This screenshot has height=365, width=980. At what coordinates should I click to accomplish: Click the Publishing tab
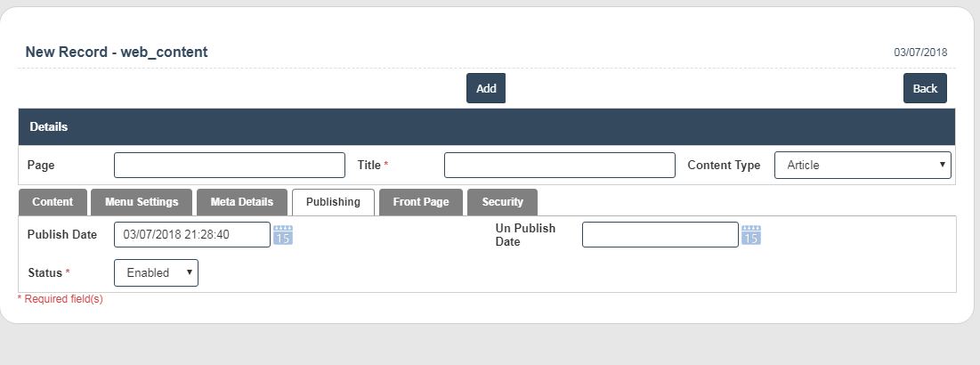click(x=333, y=202)
